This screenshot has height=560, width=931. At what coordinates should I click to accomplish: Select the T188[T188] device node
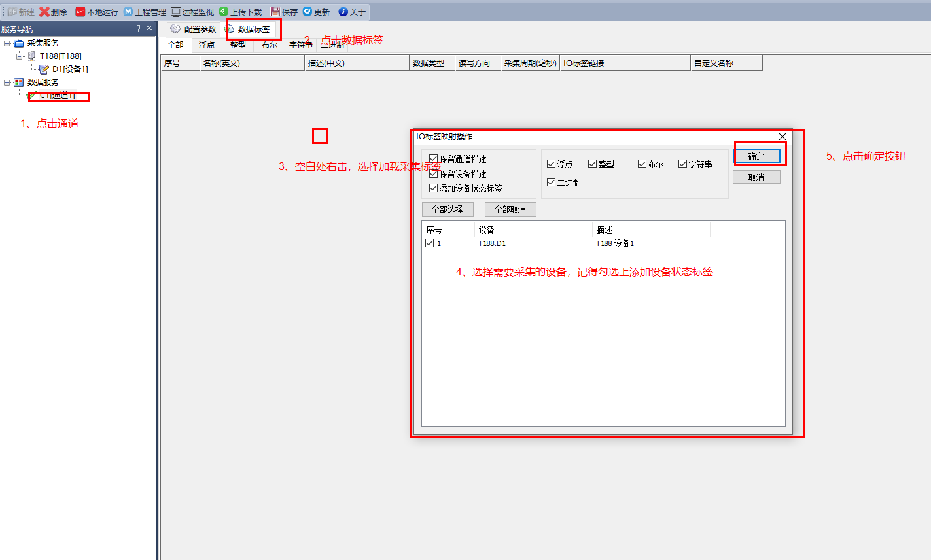[x=60, y=56]
